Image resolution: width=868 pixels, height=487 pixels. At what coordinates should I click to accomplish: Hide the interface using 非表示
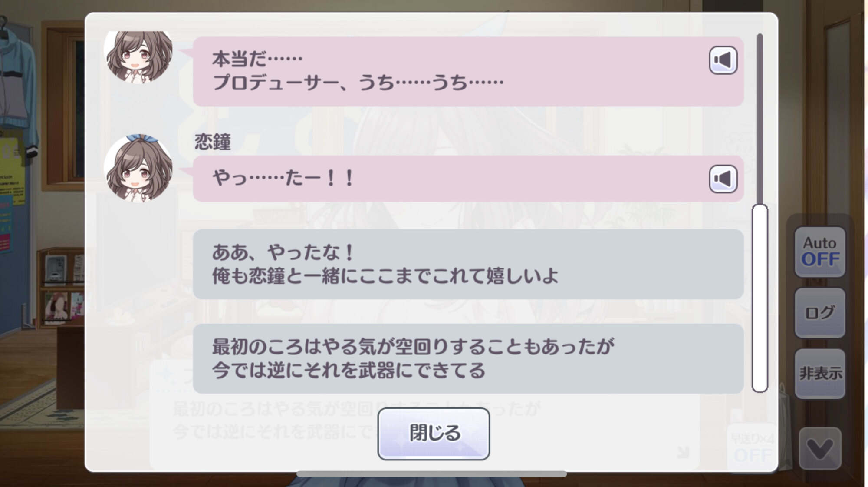tap(820, 374)
